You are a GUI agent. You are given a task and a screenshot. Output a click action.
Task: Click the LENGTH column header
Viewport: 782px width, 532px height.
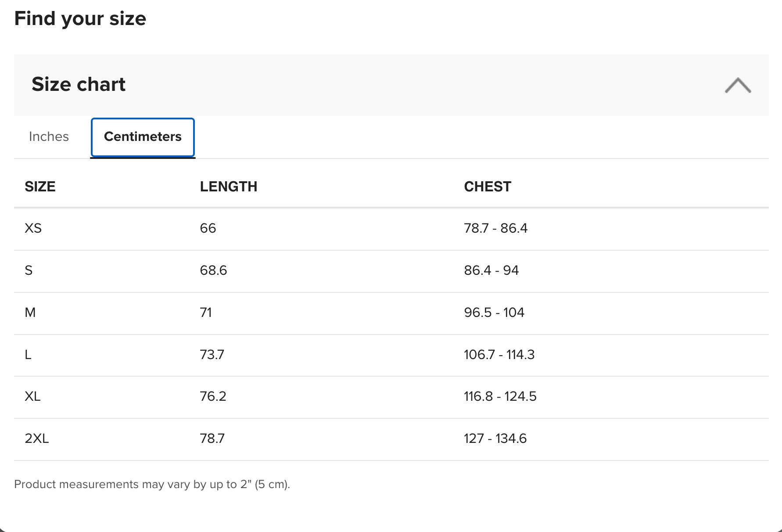click(229, 187)
